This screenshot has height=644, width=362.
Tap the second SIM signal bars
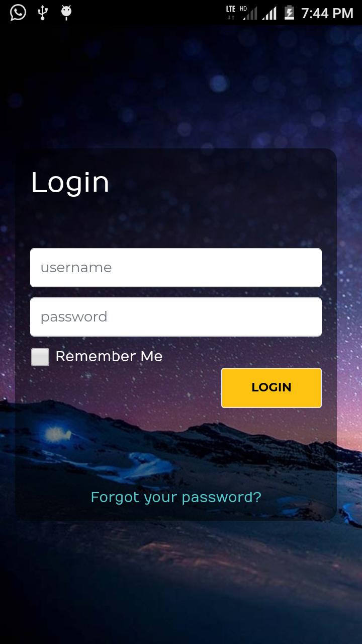tap(269, 14)
